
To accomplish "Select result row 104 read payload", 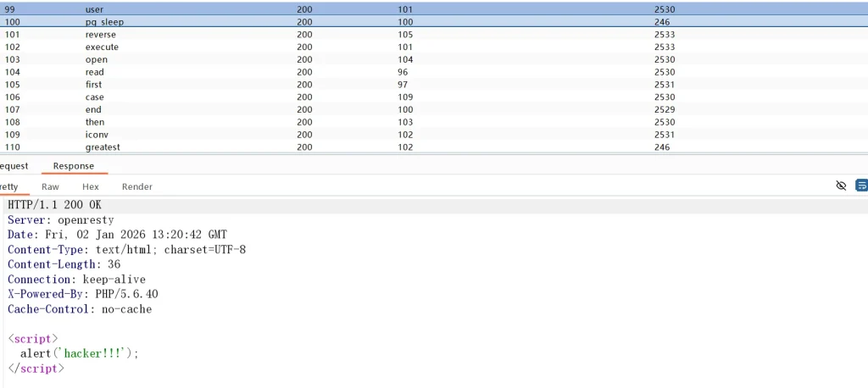I will pyautogui.click(x=94, y=73).
